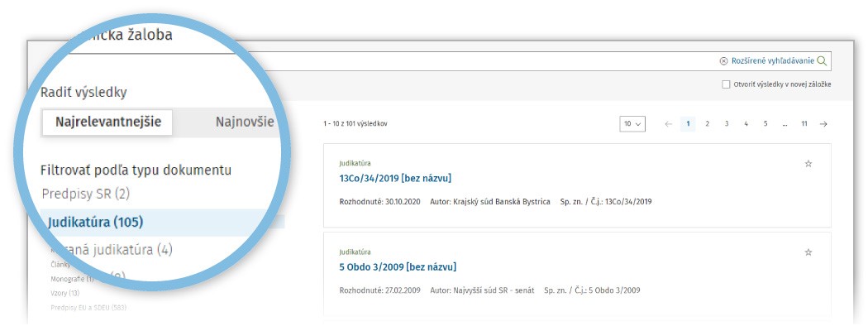
Task: Open the 5 Obdo 3/2009 [bez názvu] document
Action: 397,266
